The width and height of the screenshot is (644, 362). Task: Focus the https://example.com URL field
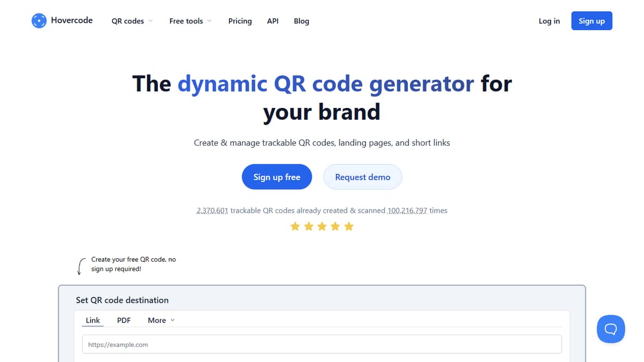pos(322,344)
